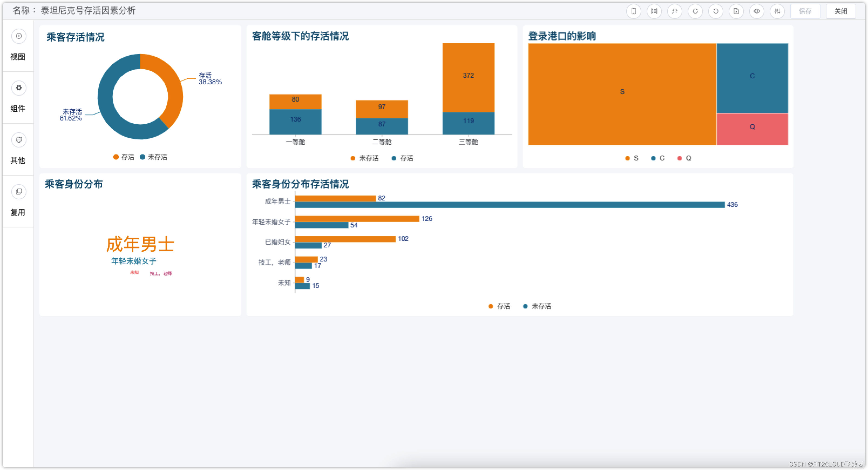This screenshot has width=868, height=470.
Task: Click the 年轻未婚女子 bar chart axis label
Action: [x=271, y=222]
